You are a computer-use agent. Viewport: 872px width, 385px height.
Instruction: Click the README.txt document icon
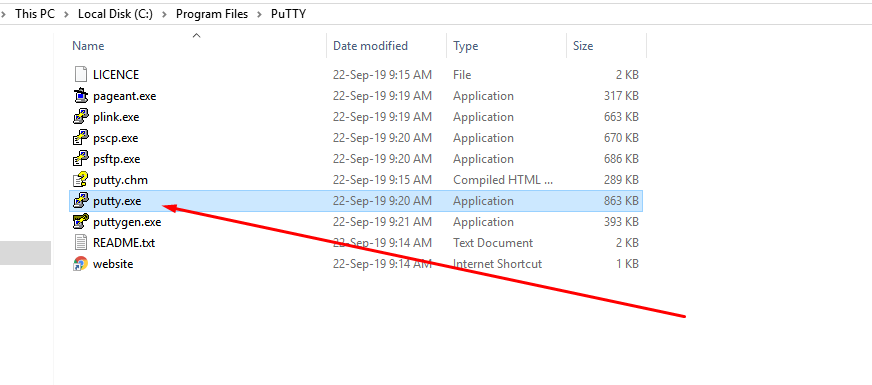(x=81, y=243)
